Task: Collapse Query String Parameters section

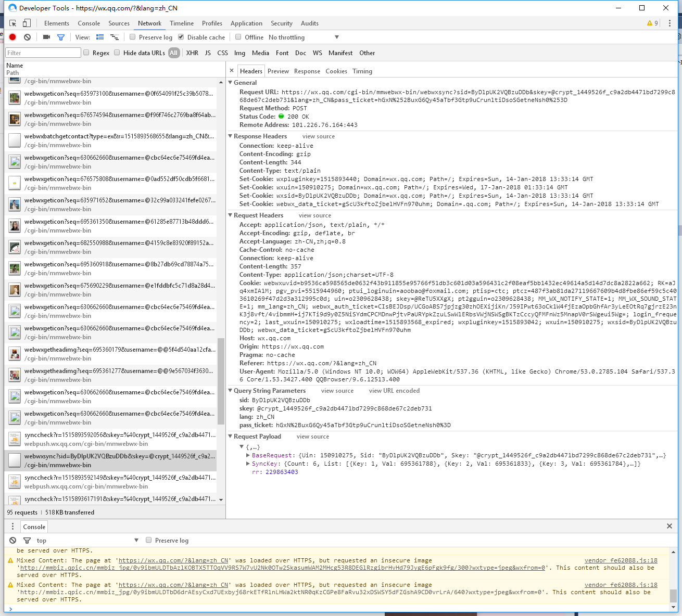Action: (231, 390)
